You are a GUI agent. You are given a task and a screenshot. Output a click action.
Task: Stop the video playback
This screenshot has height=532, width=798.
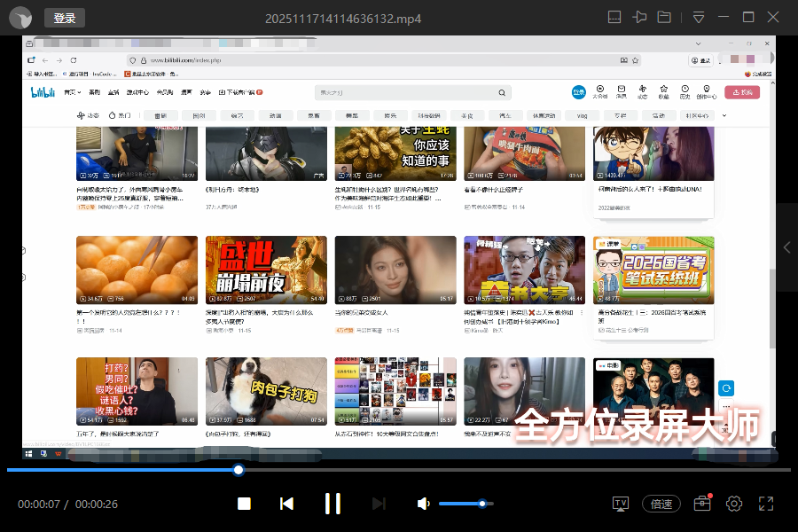(x=244, y=504)
